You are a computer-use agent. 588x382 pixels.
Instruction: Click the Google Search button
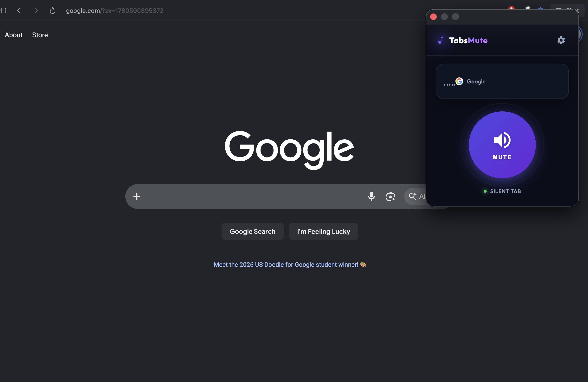[x=252, y=231]
